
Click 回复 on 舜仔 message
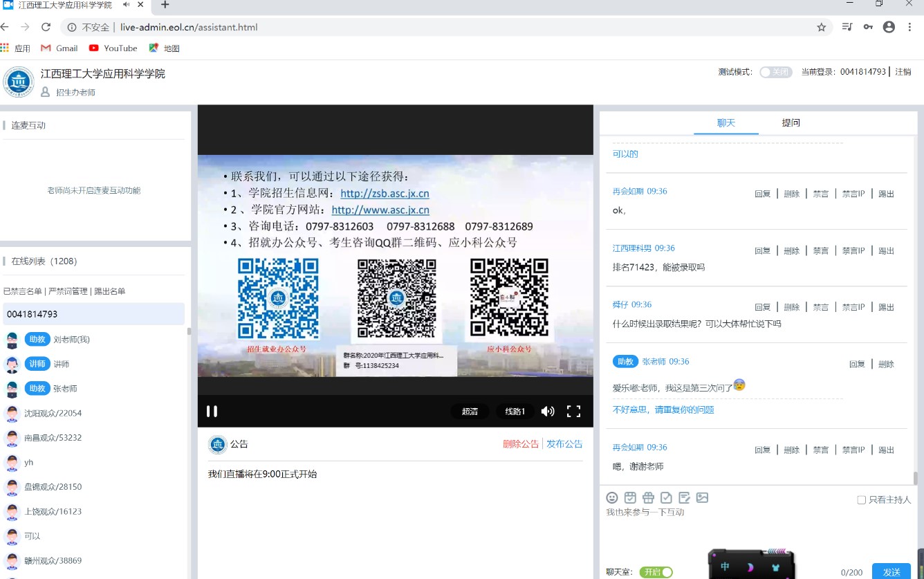pos(762,307)
